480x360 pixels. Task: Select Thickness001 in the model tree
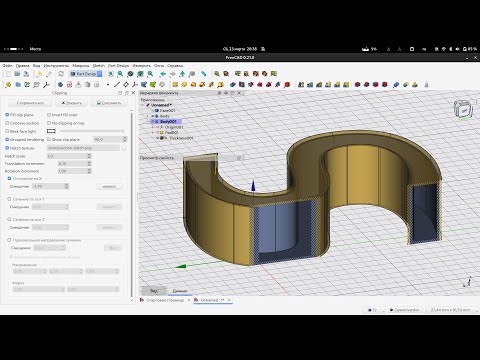point(181,138)
